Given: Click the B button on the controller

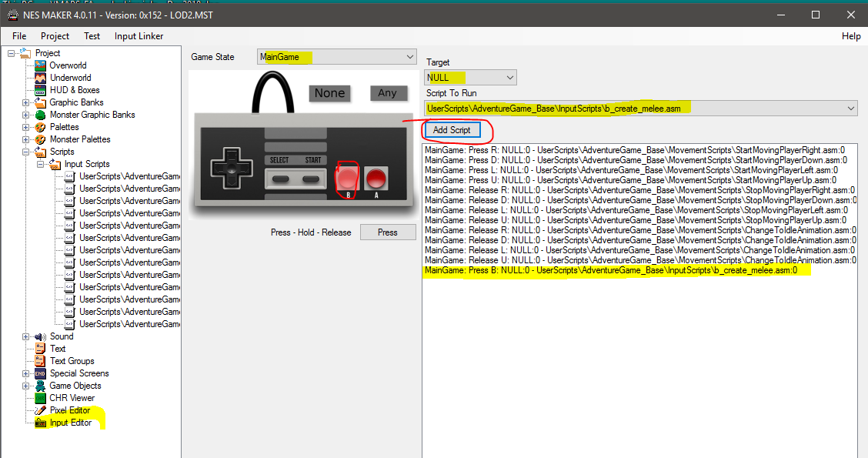Looking at the screenshot, I should pos(348,179).
